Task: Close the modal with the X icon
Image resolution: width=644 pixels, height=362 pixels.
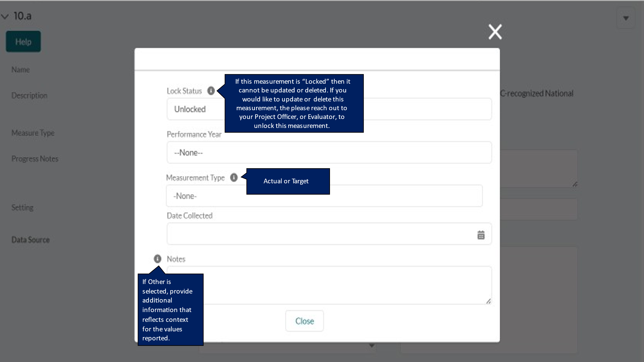Action: [495, 32]
